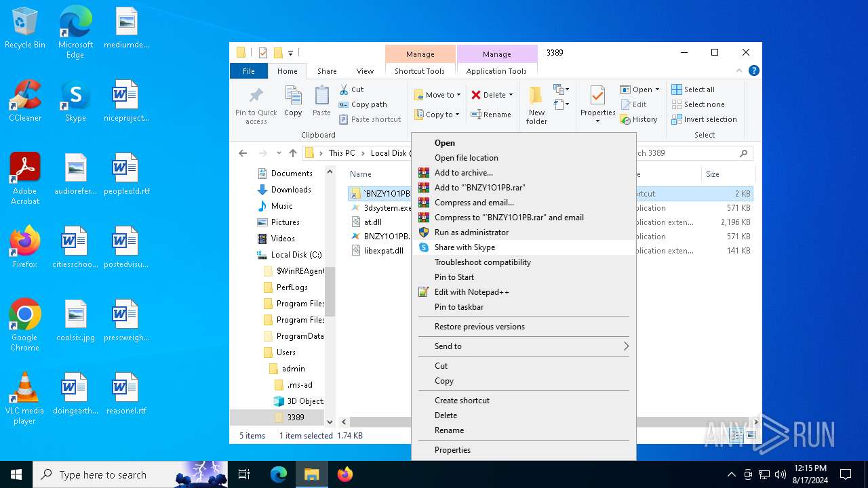Open the Shortcut Tools tab
Image resolution: width=868 pixels, height=488 pixels.
420,71
